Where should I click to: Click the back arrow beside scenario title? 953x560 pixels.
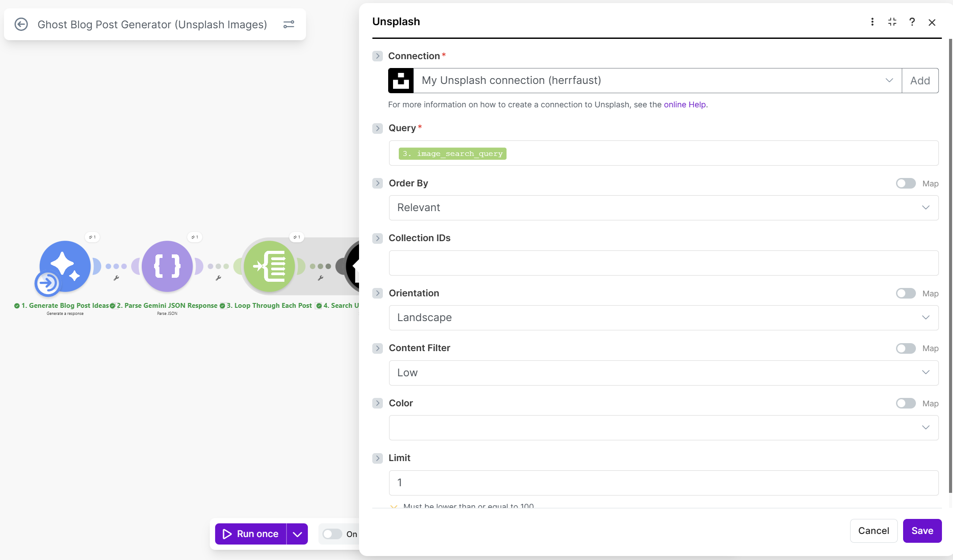(21, 24)
